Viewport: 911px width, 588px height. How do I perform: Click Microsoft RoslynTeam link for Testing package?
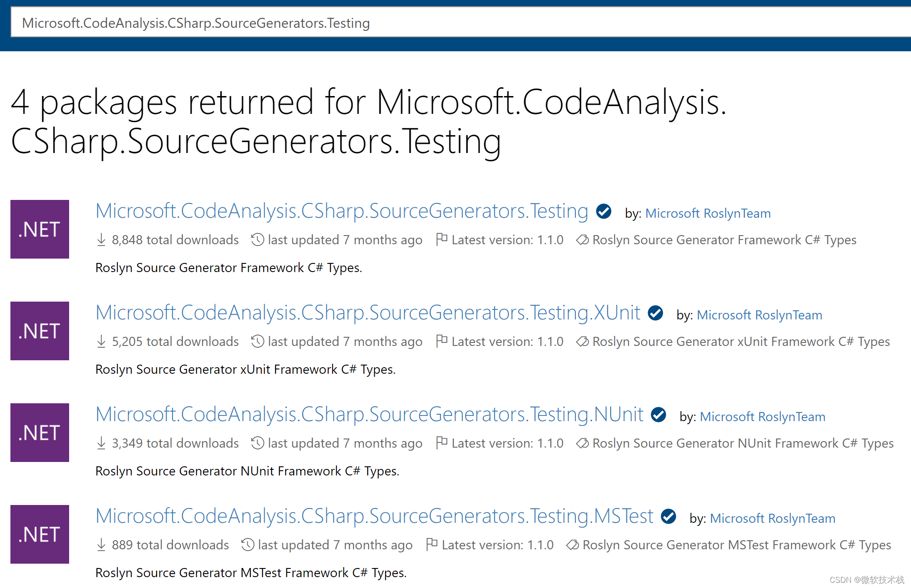708,213
